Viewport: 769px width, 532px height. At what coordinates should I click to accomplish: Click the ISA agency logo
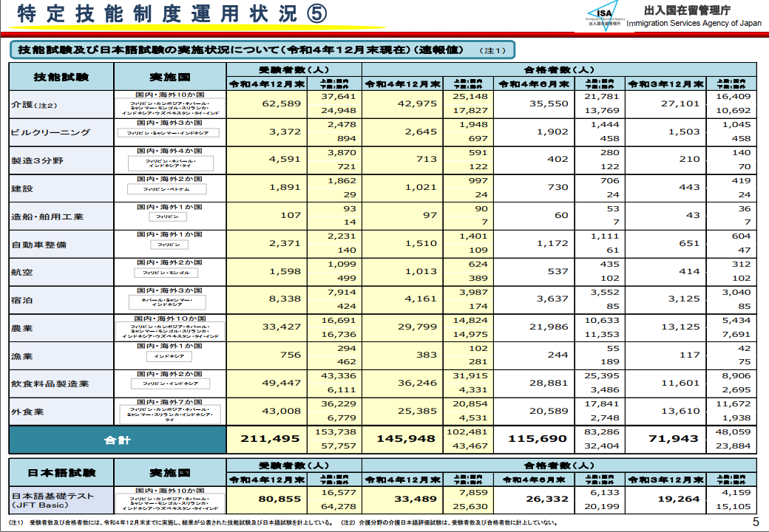(x=603, y=16)
